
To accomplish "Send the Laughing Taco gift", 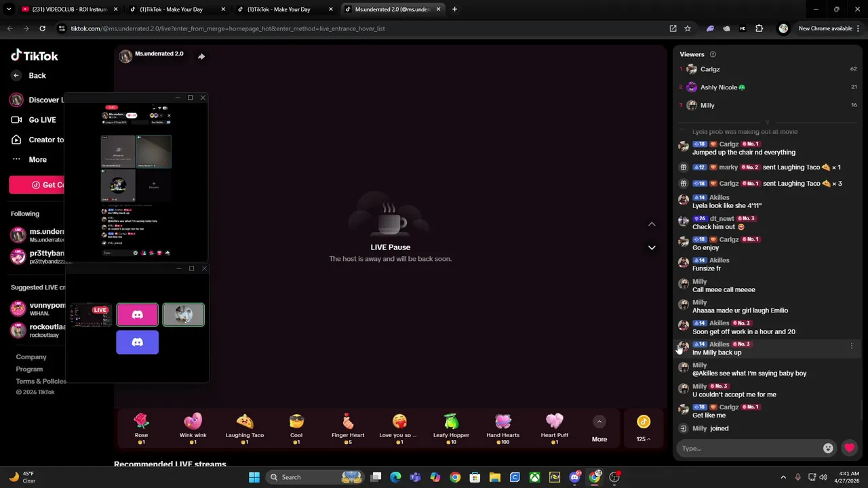I will coord(245,428).
